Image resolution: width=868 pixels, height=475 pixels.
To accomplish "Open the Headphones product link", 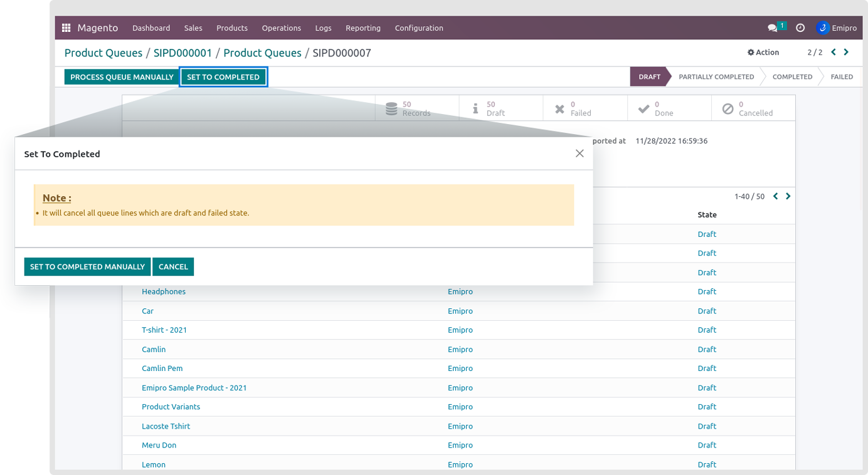I will pos(164,292).
